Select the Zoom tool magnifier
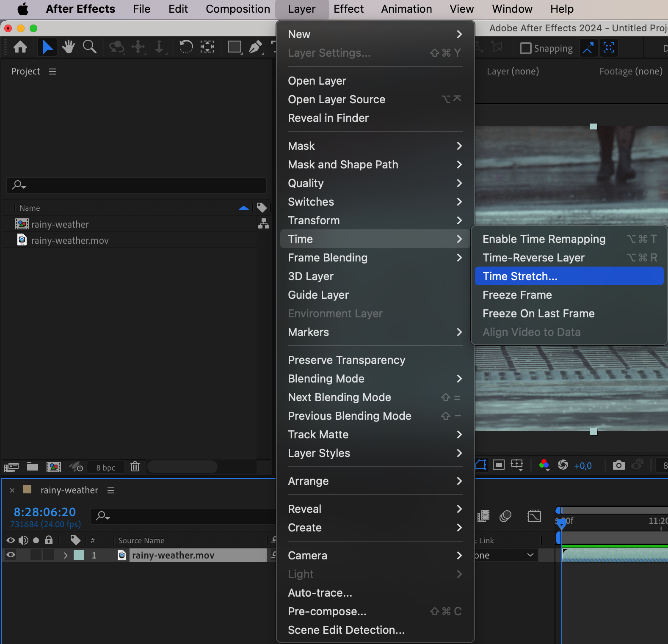Image resolution: width=668 pixels, height=644 pixels. pyautogui.click(x=89, y=47)
